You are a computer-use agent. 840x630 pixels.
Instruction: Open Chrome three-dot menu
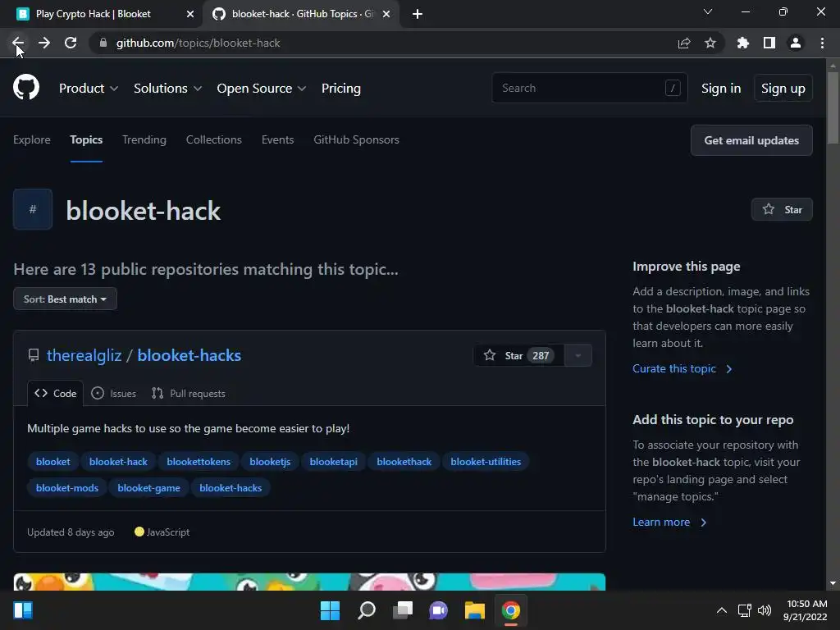pyautogui.click(x=822, y=43)
